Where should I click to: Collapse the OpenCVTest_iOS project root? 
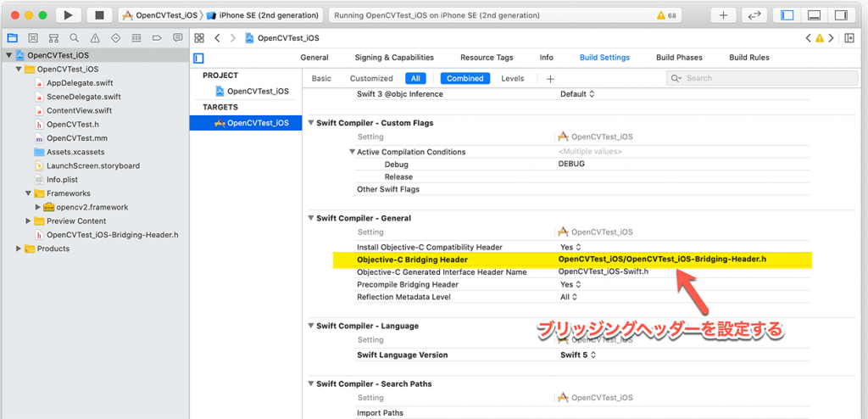pos(8,55)
